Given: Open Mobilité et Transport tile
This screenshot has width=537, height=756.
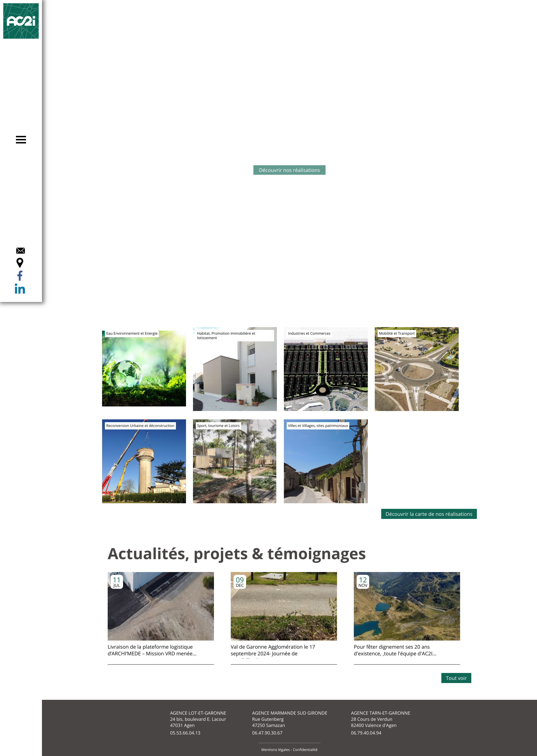Looking at the screenshot, I should [x=417, y=369].
